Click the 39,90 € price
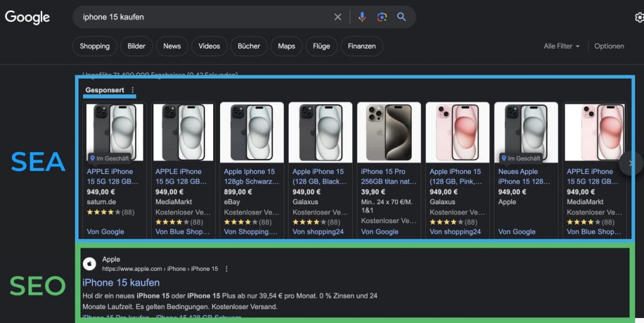This screenshot has height=323, width=644. coord(373,192)
